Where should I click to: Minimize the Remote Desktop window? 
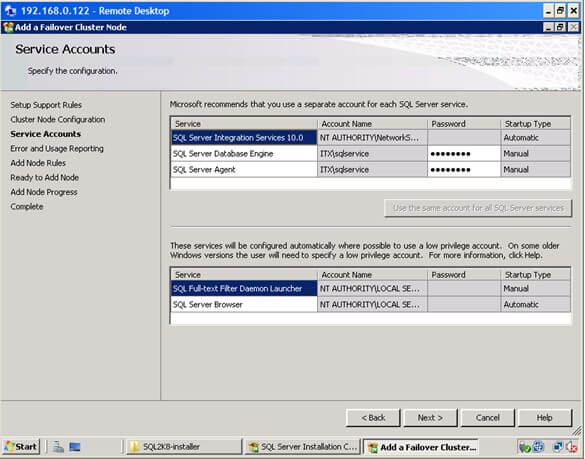coord(548,11)
